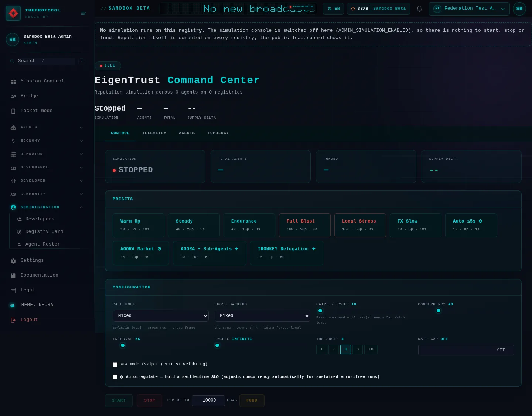Click the Agent Roster person icon

(x=19, y=244)
